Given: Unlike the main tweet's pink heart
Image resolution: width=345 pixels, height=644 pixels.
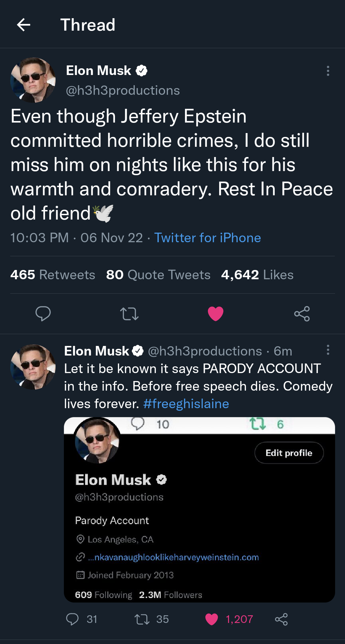Looking at the screenshot, I should coord(216,313).
